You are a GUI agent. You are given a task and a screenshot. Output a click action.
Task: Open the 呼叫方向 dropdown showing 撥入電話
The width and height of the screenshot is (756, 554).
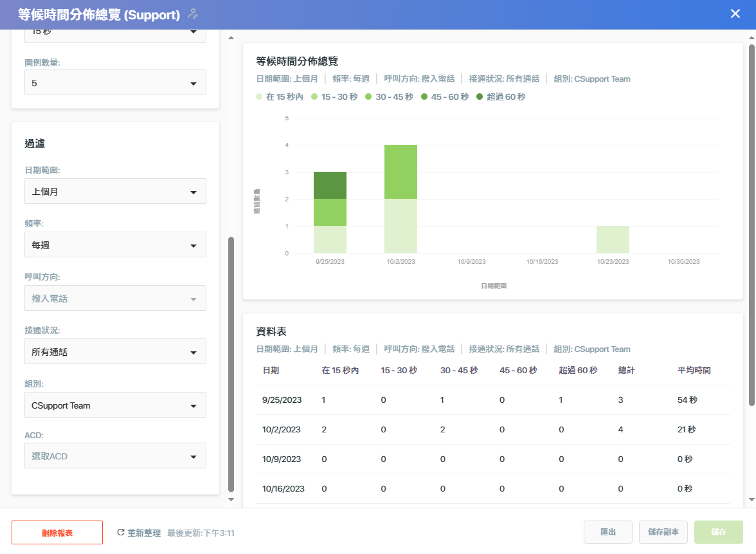115,299
